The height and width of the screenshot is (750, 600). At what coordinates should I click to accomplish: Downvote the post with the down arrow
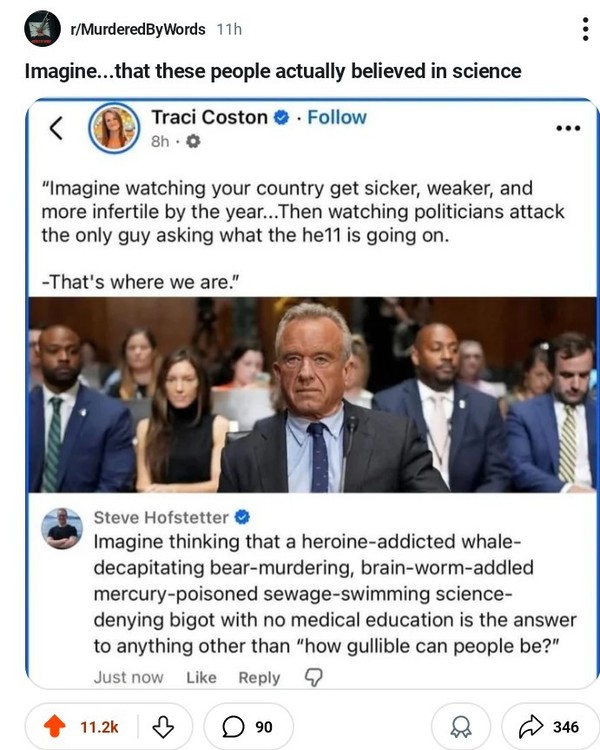point(163,727)
